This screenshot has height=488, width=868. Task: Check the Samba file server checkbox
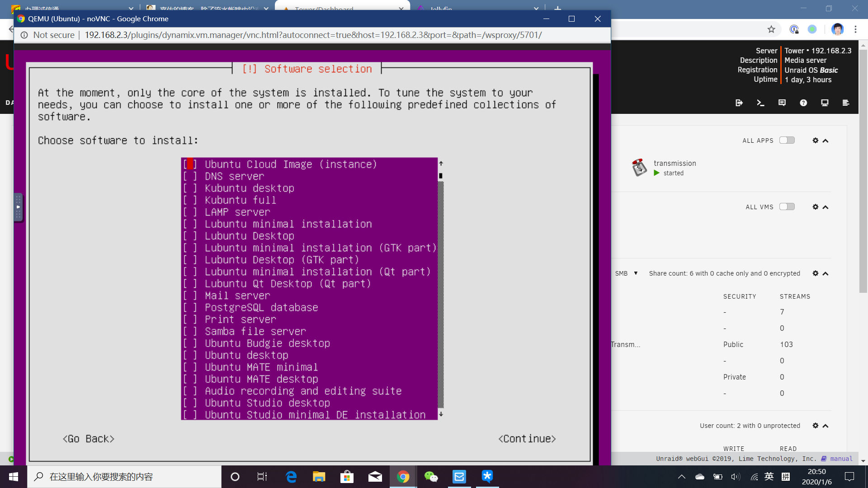coord(189,331)
